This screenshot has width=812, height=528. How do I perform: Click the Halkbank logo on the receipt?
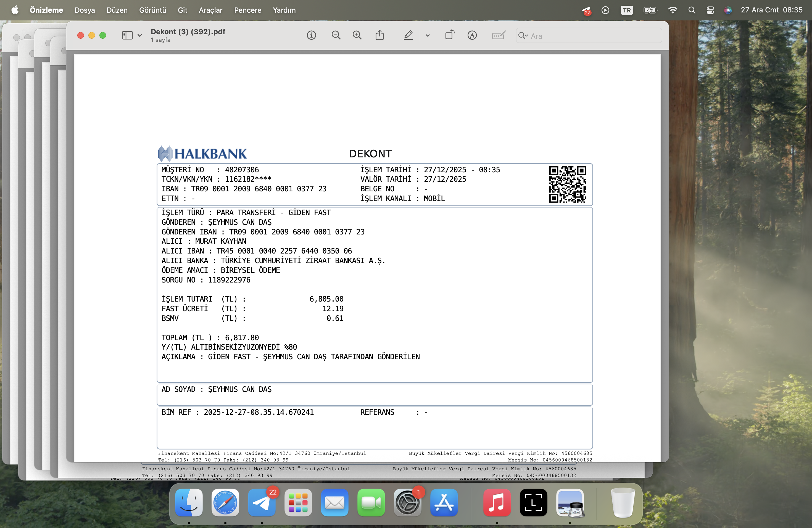[x=202, y=154]
